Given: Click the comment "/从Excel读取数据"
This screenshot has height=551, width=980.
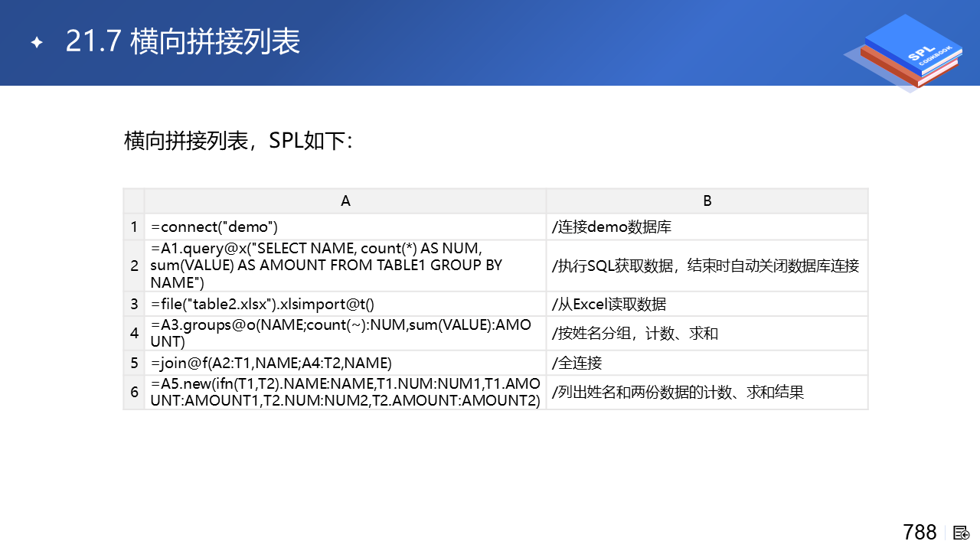Looking at the screenshot, I should click(x=609, y=304).
